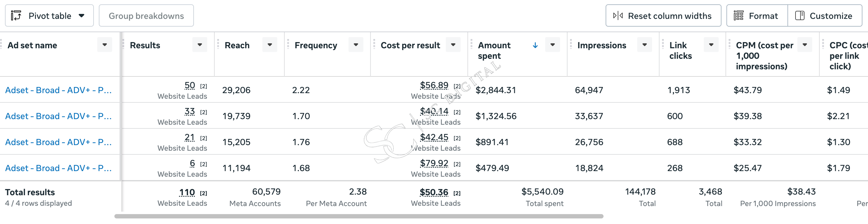This screenshot has width=868, height=224.
Task: Click the Customize columns icon
Action: tap(800, 15)
